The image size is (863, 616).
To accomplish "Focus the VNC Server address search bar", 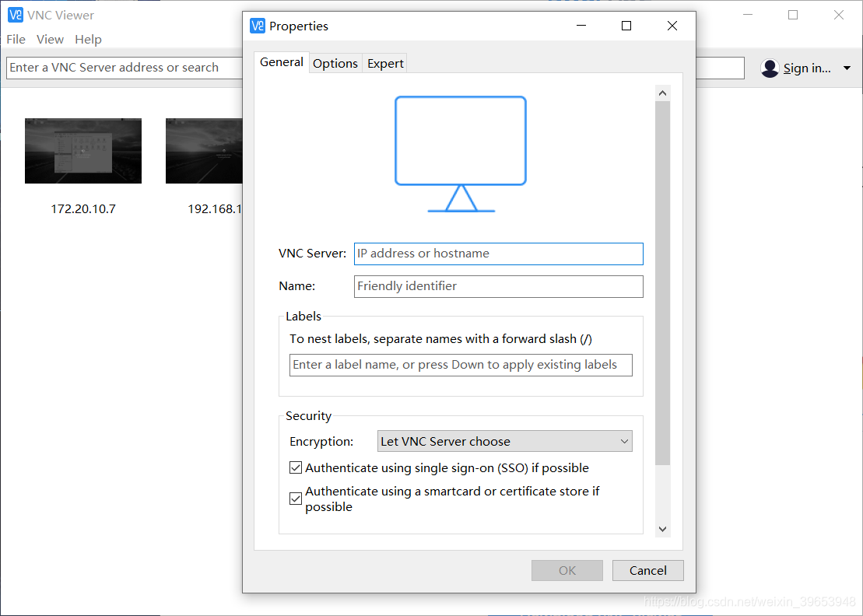I will [125, 68].
